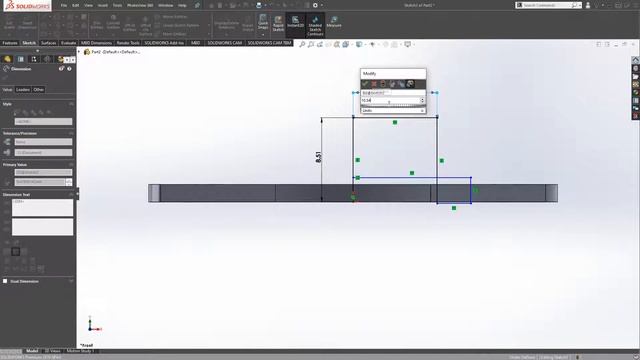Click the thumbwheel slider in Modify dialog
This screenshot has height=360, width=640.
coord(393,106)
